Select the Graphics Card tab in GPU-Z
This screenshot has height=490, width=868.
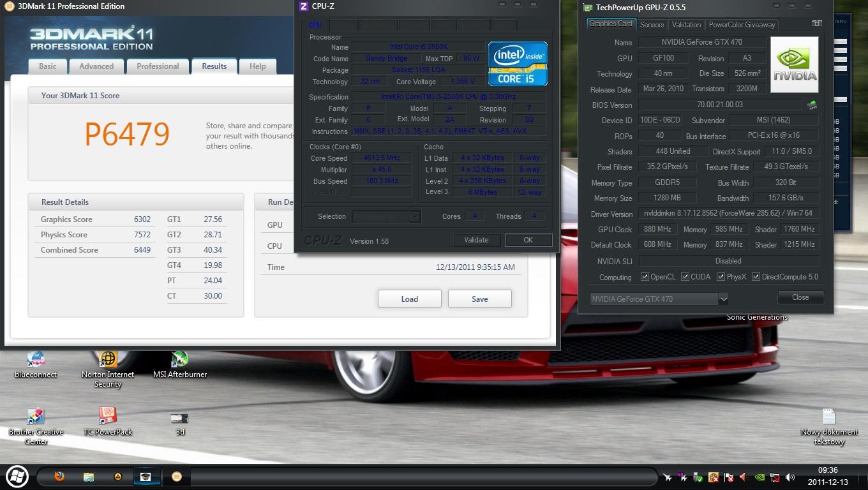tap(611, 24)
